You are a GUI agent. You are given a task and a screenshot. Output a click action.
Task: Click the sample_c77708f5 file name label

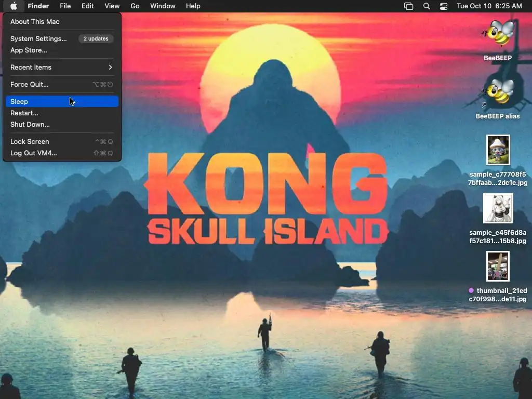point(498,179)
